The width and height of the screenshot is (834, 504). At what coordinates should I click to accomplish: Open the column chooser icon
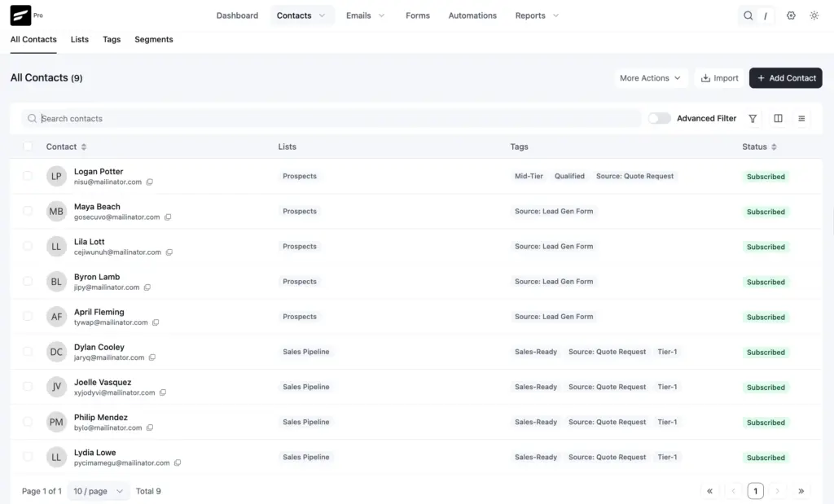click(778, 119)
